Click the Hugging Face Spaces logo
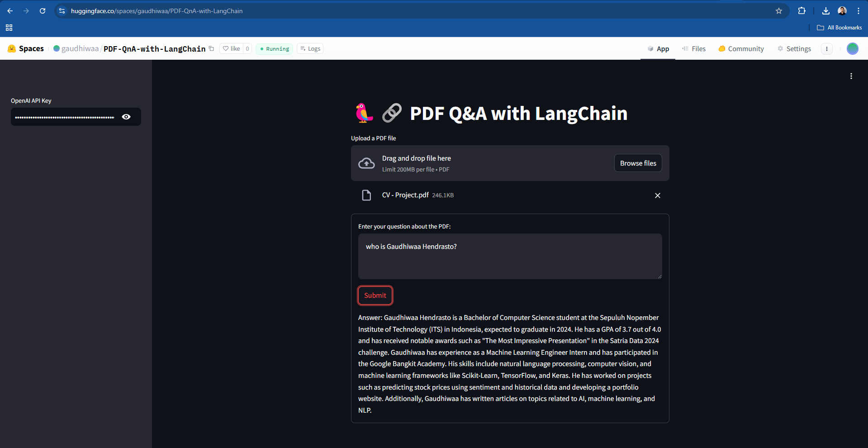 click(26, 49)
